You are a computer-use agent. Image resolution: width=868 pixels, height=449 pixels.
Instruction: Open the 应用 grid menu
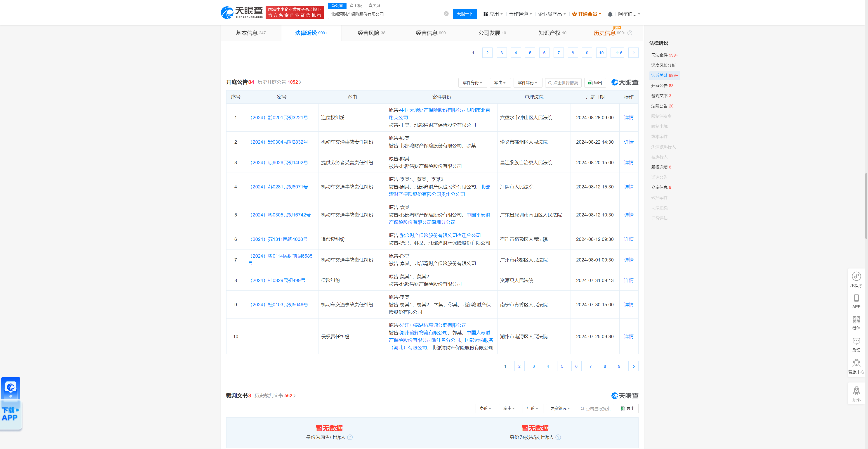click(493, 14)
